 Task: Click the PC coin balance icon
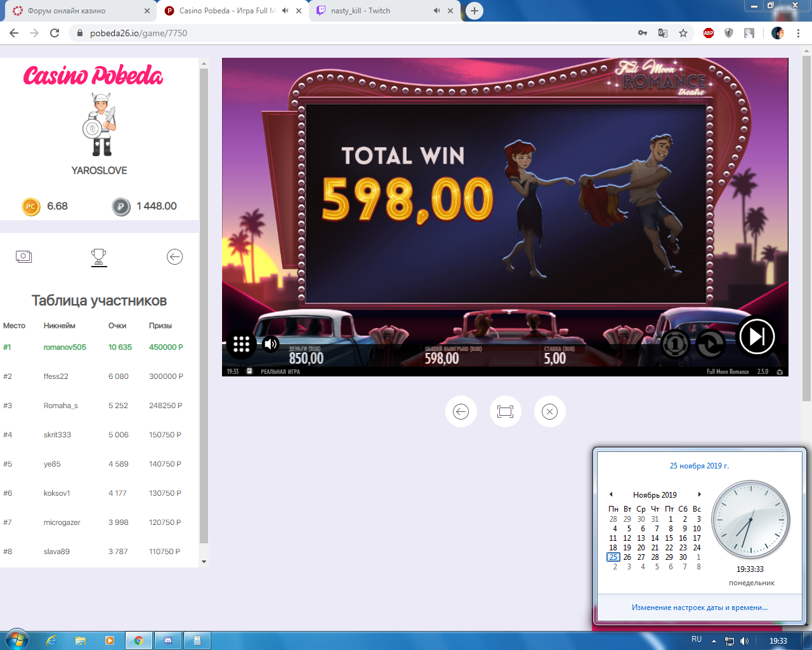[31, 206]
